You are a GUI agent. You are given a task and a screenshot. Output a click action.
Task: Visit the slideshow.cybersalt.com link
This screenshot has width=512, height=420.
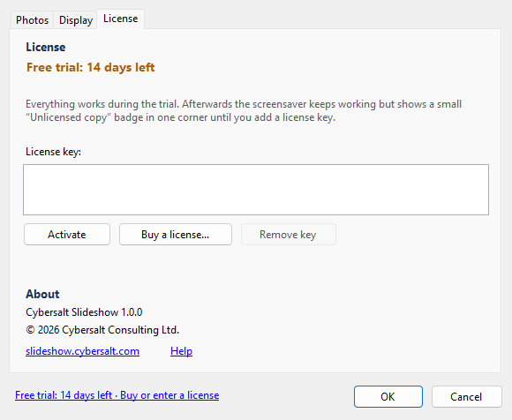click(83, 351)
